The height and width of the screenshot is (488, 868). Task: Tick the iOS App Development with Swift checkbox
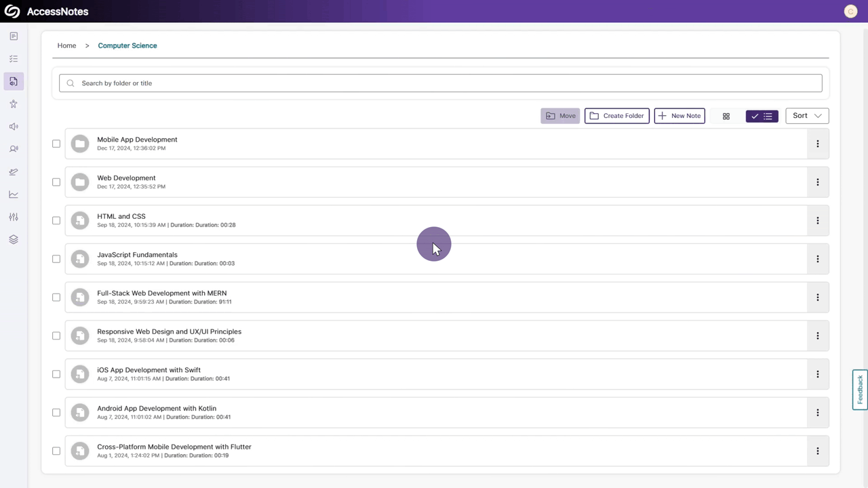[56, 374]
